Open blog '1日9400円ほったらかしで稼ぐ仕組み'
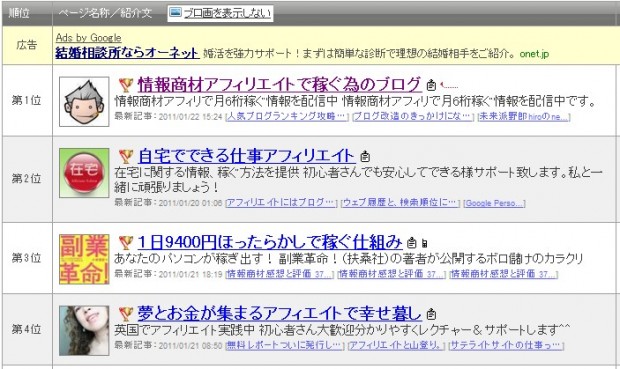 point(270,242)
